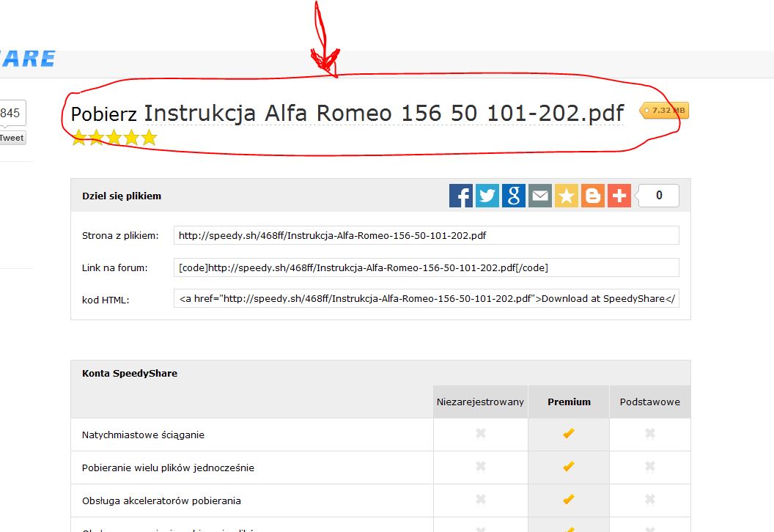Screen dimensions: 774x532
Task: Click the Tweet button
Action: coord(12,138)
